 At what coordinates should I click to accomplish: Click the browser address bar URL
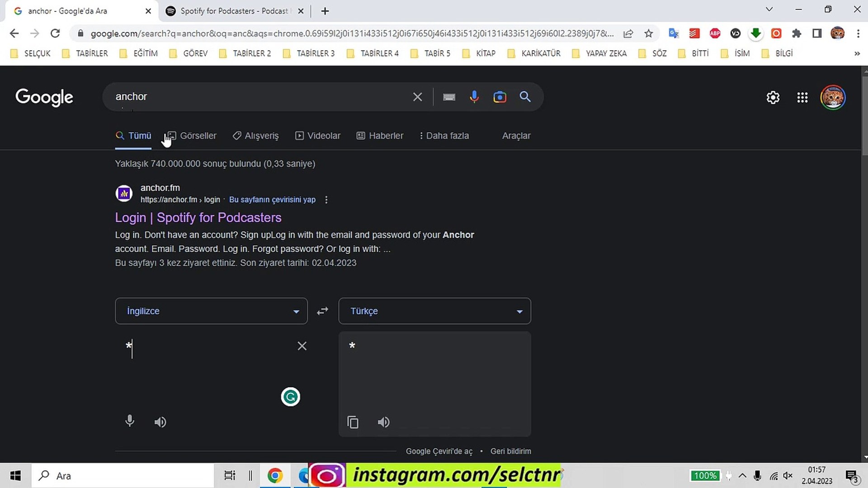tap(352, 33)
